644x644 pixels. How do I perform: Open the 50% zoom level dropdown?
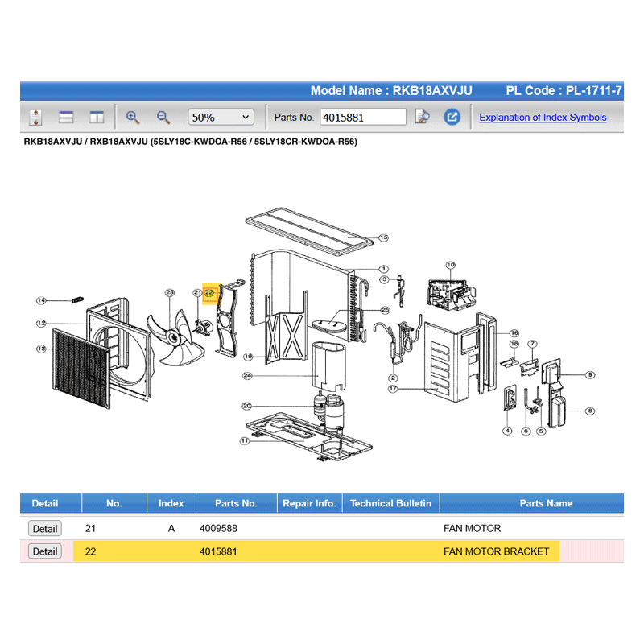coord(221,118)
